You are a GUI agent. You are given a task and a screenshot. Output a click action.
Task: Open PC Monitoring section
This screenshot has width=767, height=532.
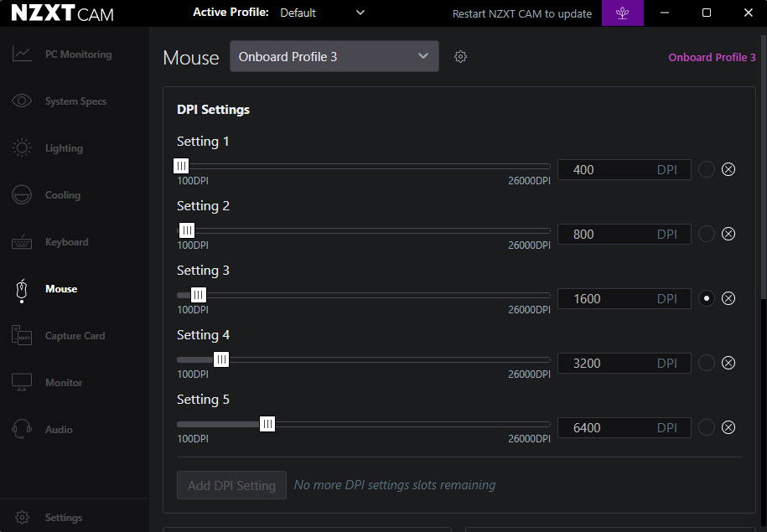point(77,54)
